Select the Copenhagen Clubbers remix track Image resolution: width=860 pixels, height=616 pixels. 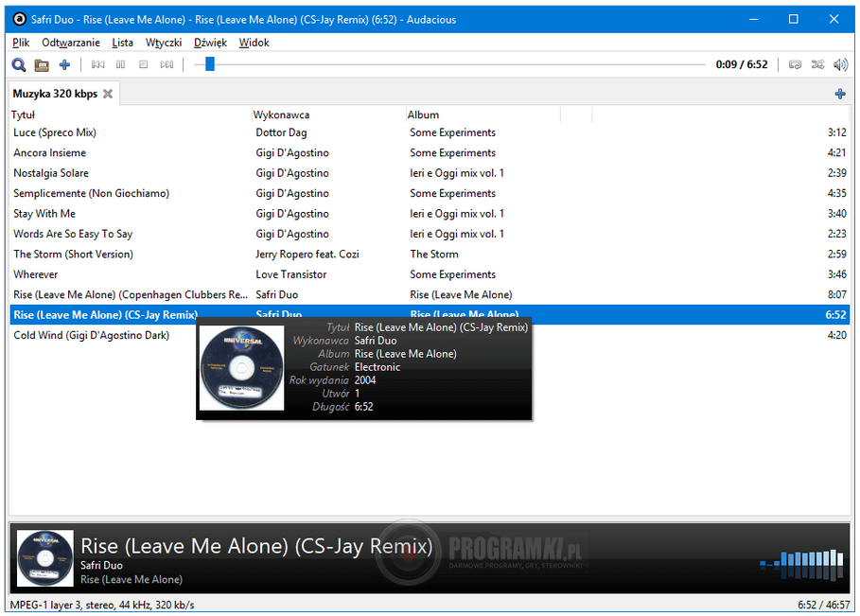pos(430,294)
